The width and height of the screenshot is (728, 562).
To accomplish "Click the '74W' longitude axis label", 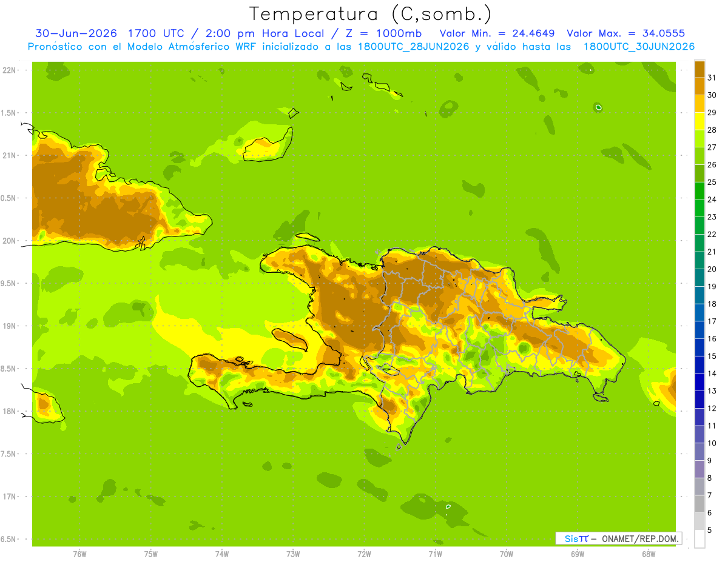I will [x=222, y=554].
